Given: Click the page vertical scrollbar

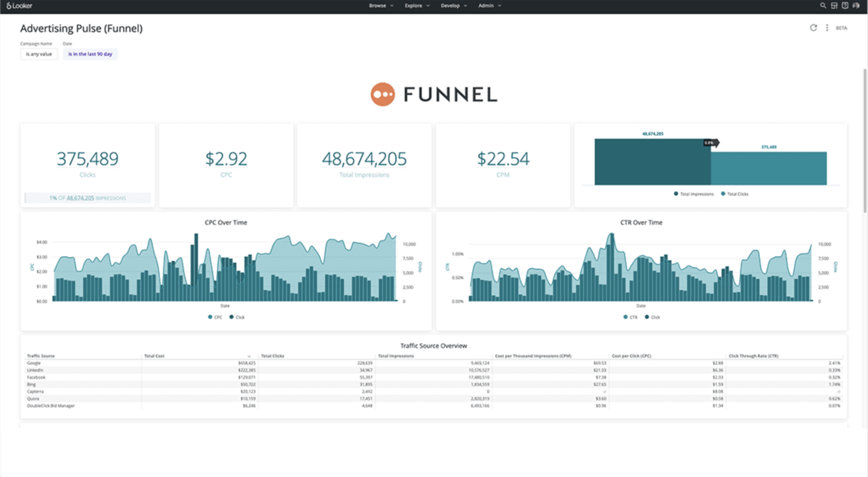Looking at the screenshot, I should pos(864,141).
